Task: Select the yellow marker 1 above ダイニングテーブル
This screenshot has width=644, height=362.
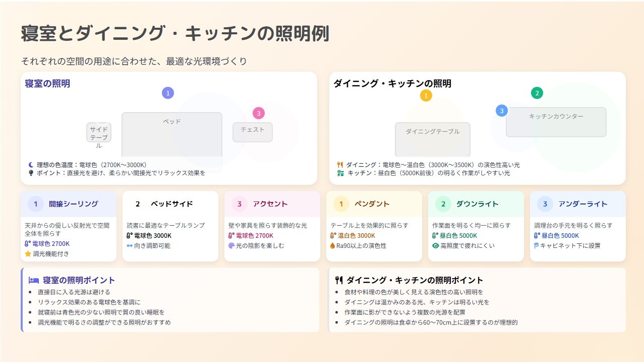Action: pos(426,95)
